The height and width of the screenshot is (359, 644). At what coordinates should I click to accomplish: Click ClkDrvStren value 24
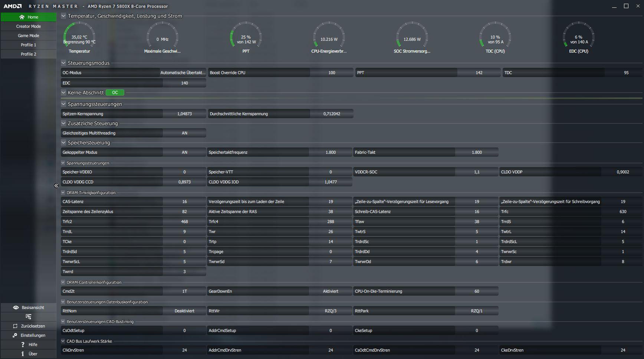tap(184, 350)
